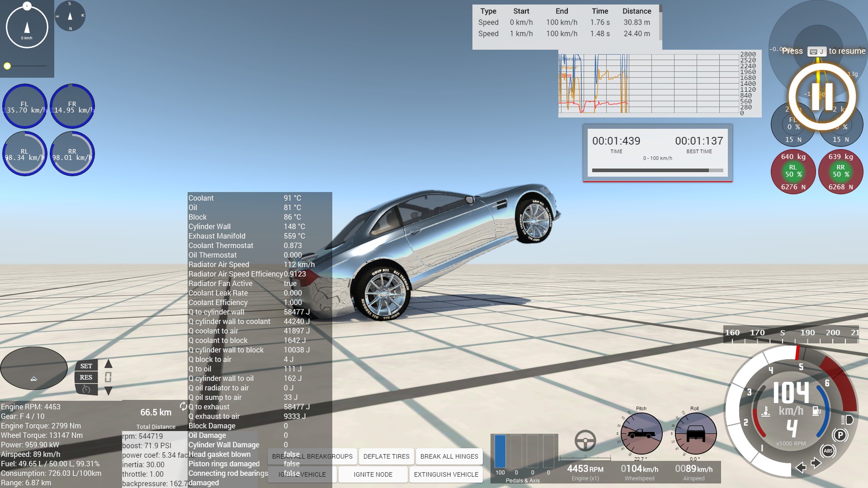Click IGNITE NODE button
868x488 pixels.
[x=373, y=474]
